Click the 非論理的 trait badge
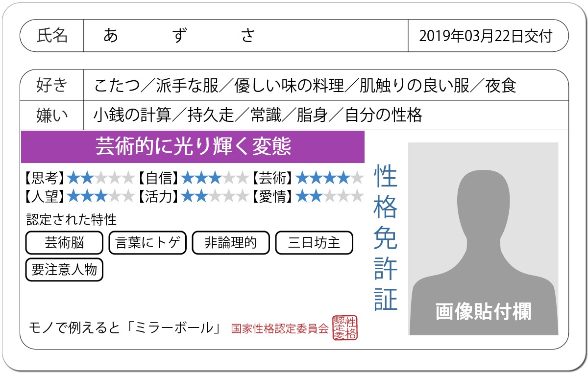588x373 pixels. pos(231,243)
